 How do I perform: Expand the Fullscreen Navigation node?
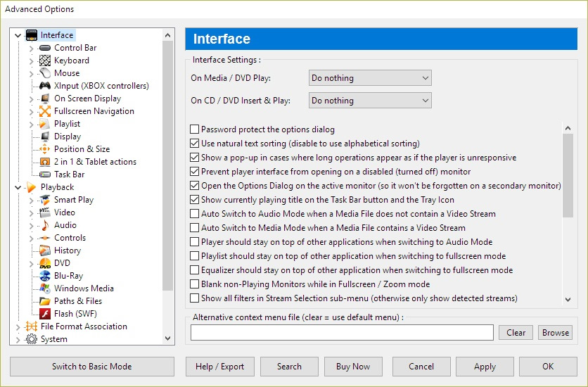32,112
